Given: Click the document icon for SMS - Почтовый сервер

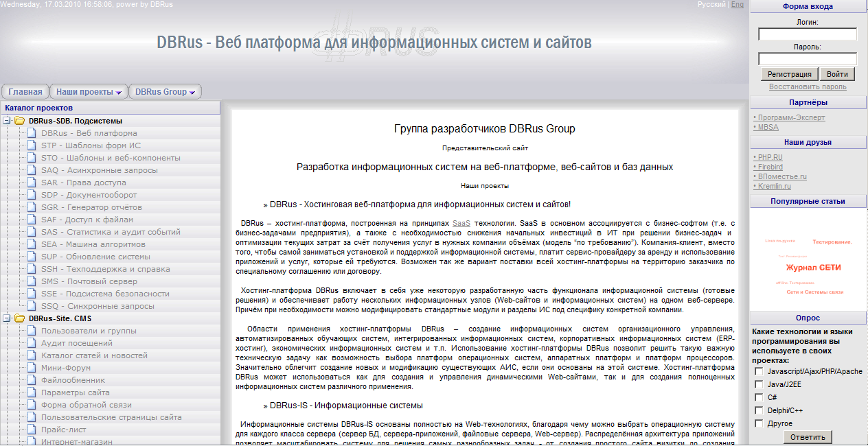Looking at the screenshot, I should click(x=30, y=281).
